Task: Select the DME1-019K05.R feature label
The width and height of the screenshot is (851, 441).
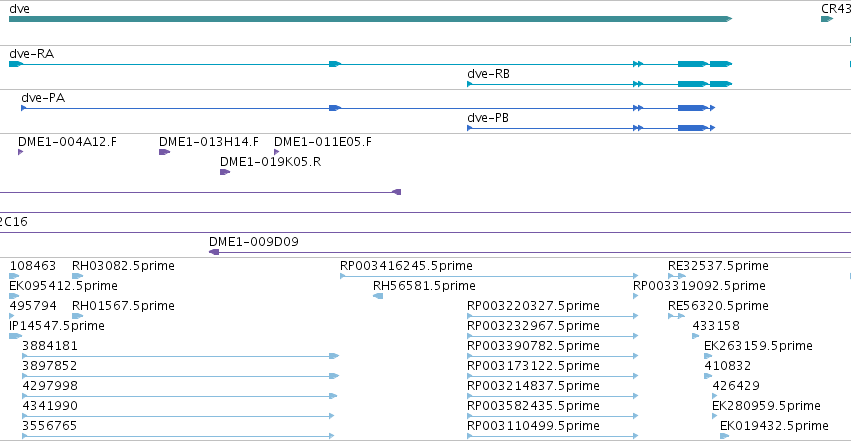Action: 270,162
